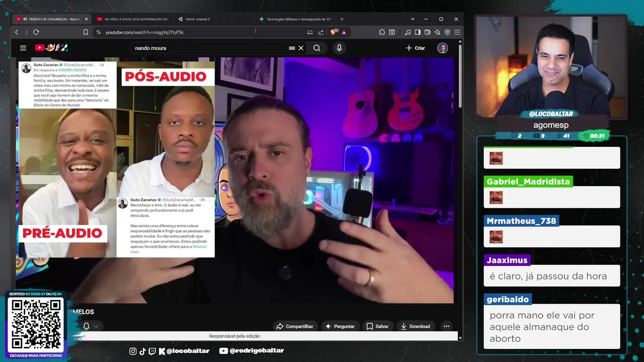Open the on-screen keyboard in YouTube search
The height and width of the screenshot is (362, 644).
[292, 48]
